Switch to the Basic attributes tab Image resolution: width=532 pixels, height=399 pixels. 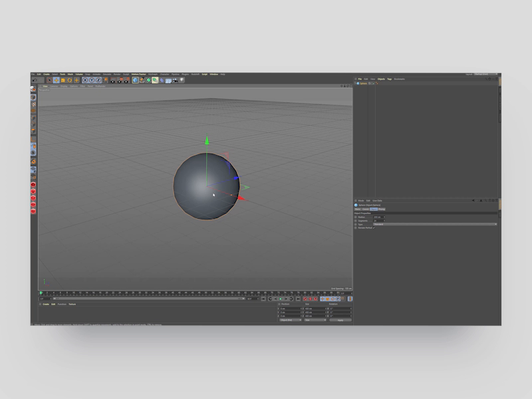[358, 209]
